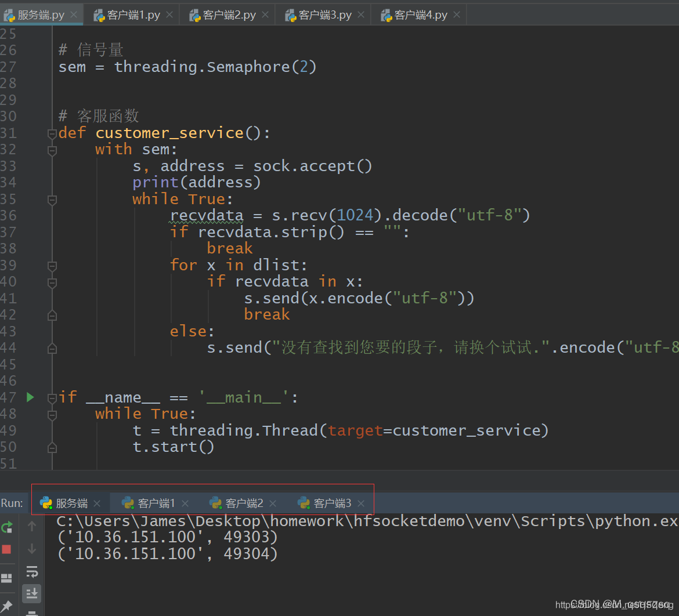Click the layout icon in run toolbar
This screenshot has height=616, width=679.
pyautogui.click(x=6, y=578)
